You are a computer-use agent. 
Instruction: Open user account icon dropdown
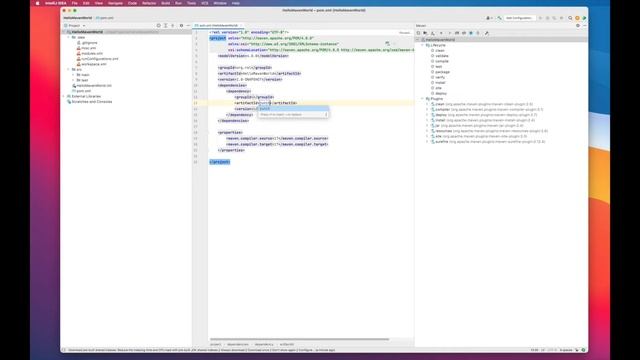(489, 18)
